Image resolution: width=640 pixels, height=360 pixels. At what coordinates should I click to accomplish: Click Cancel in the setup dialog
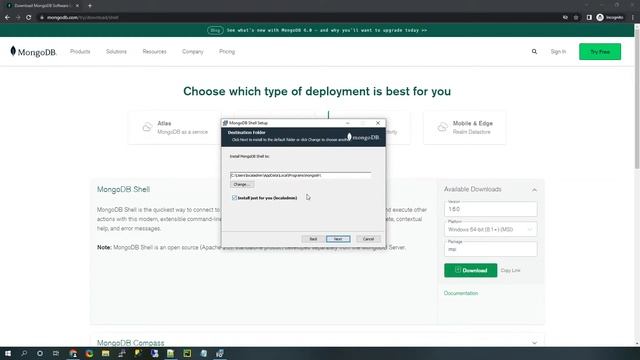coord(368,239)
